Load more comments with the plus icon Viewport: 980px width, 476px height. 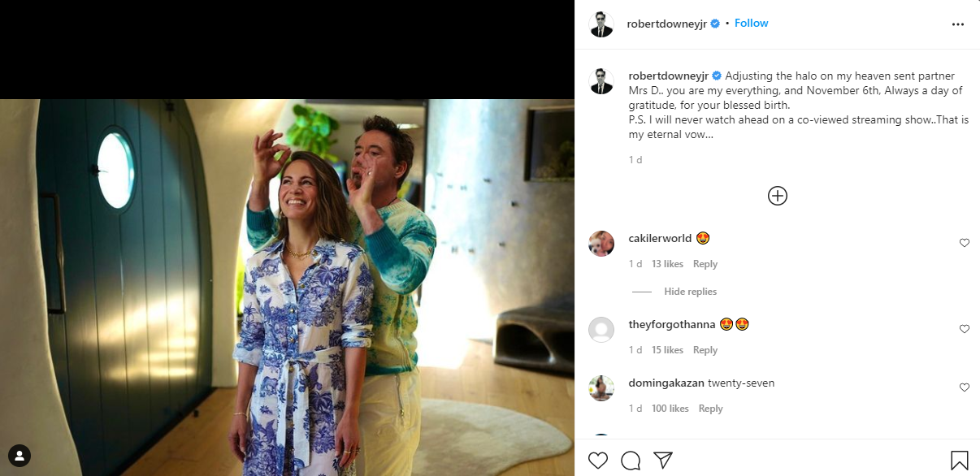[x=778, y=196]
